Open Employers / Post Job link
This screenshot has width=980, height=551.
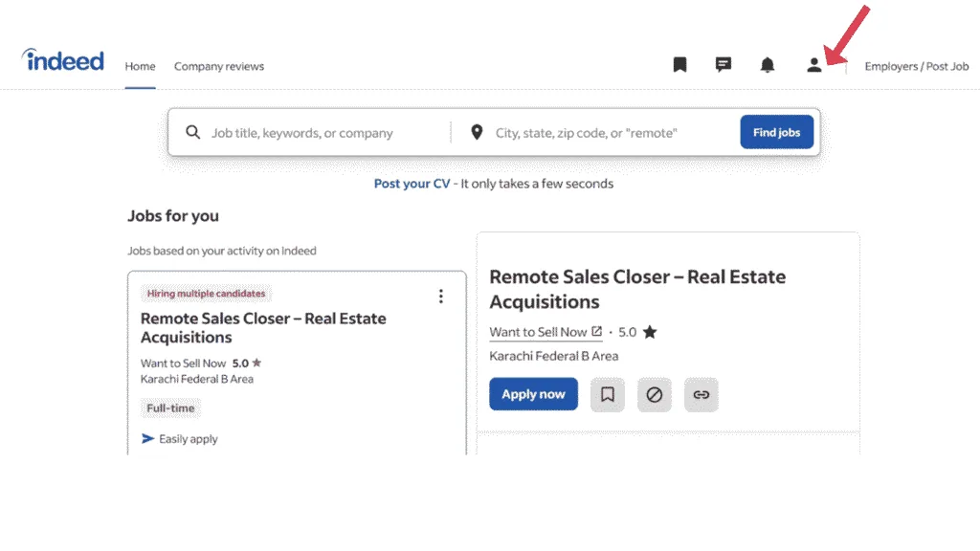coord(916,67)
